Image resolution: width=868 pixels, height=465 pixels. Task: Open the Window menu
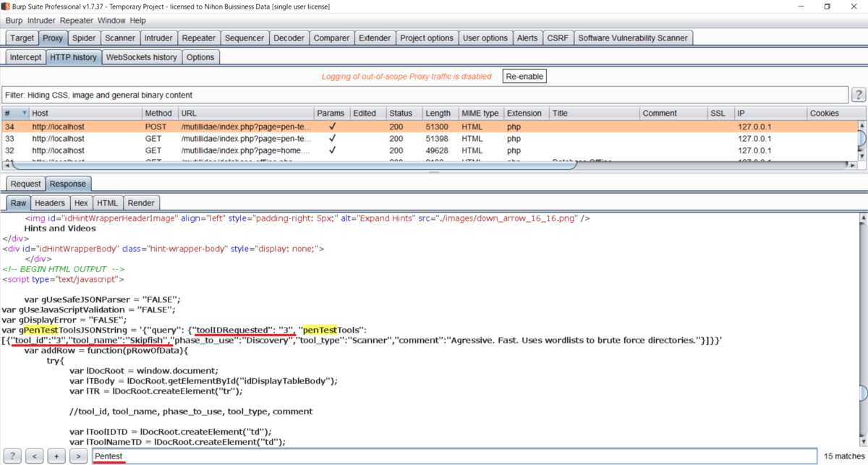pyautogui.click(x=111, y=21)
